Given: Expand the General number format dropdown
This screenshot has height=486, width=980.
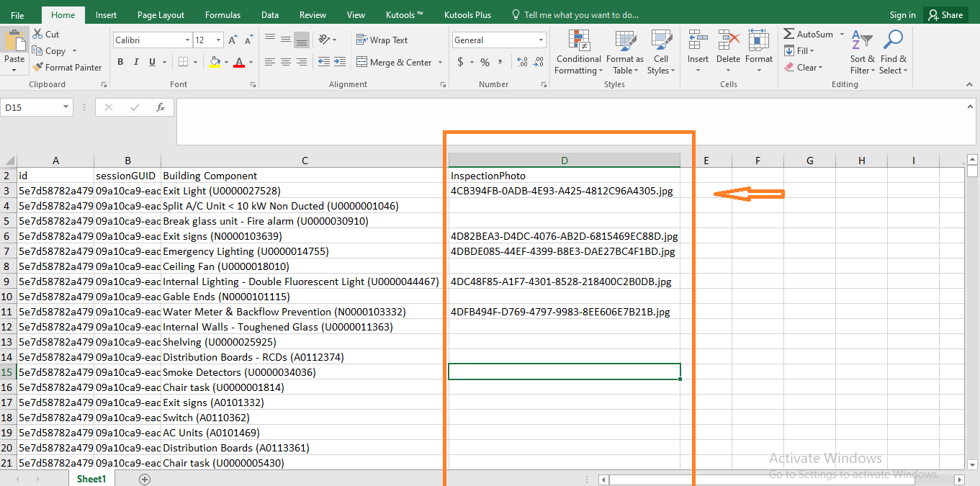Looking at the screenshot, I should (541, 40).
